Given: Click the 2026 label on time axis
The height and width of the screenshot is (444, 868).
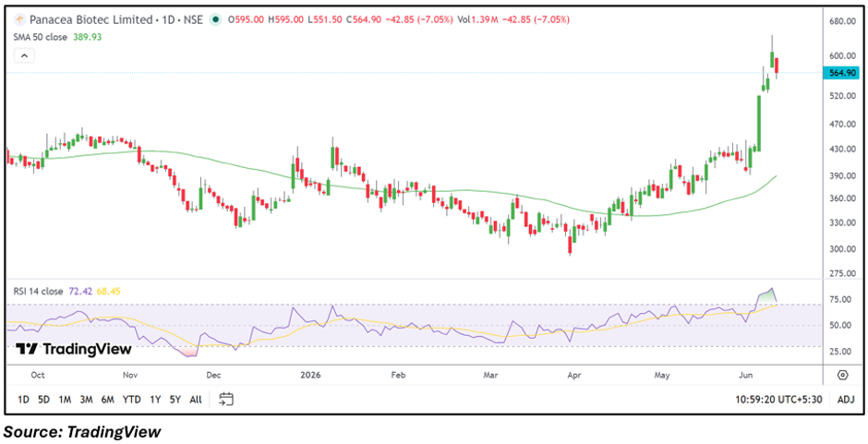Looking at the screenshot, I should tap(309, 376).
